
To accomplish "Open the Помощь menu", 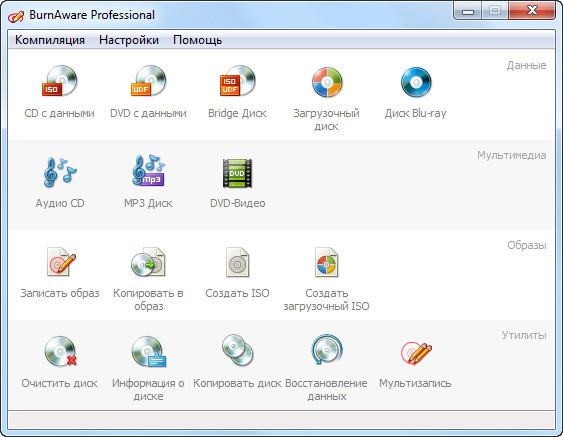I will coord(197,40).
